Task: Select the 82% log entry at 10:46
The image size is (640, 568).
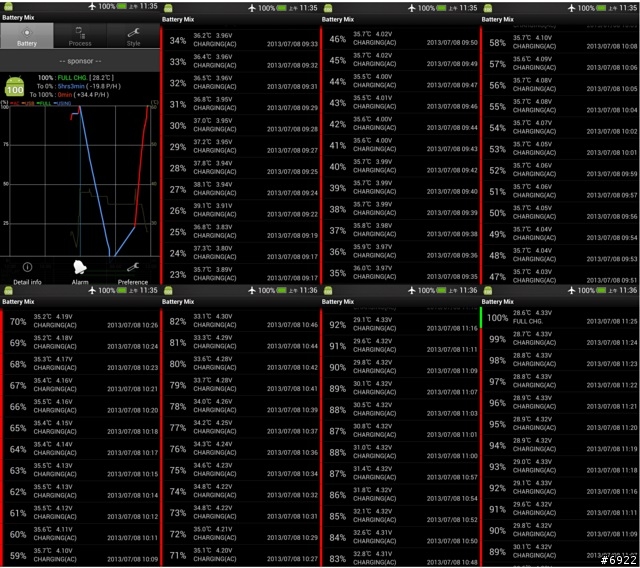Action: tap(240, 321)
